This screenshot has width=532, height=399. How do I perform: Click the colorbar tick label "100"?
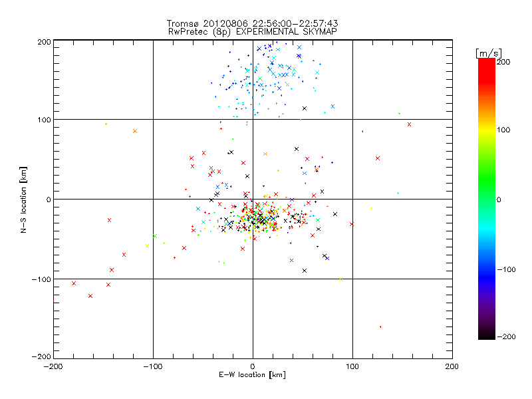click(503, 130)
